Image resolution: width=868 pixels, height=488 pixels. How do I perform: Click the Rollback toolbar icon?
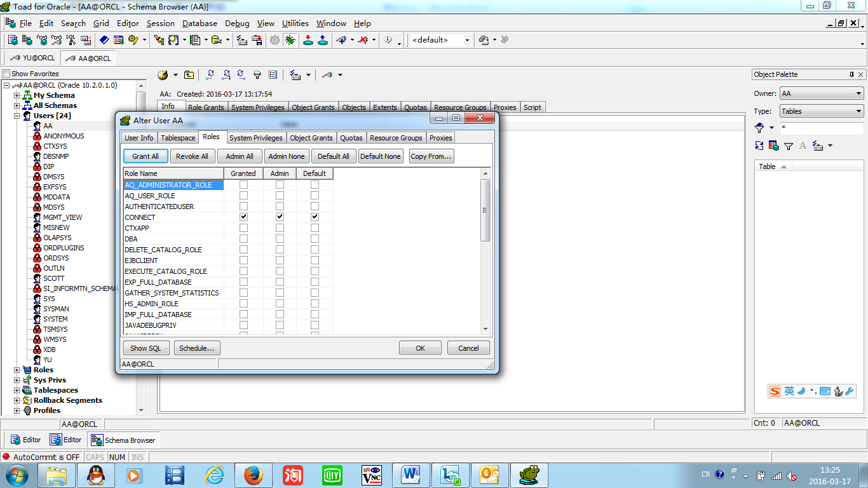point(323,40)
